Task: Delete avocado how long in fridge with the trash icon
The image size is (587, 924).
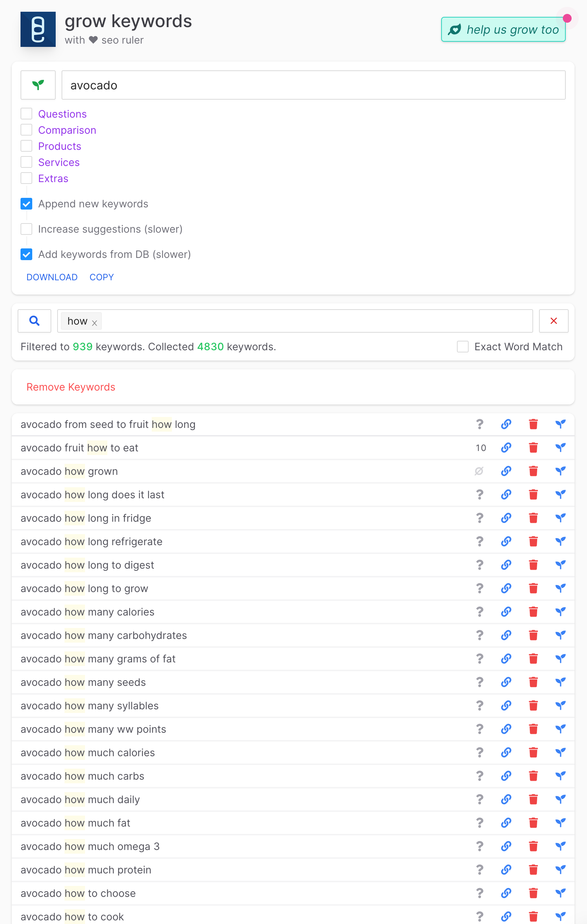Action: 533,518
